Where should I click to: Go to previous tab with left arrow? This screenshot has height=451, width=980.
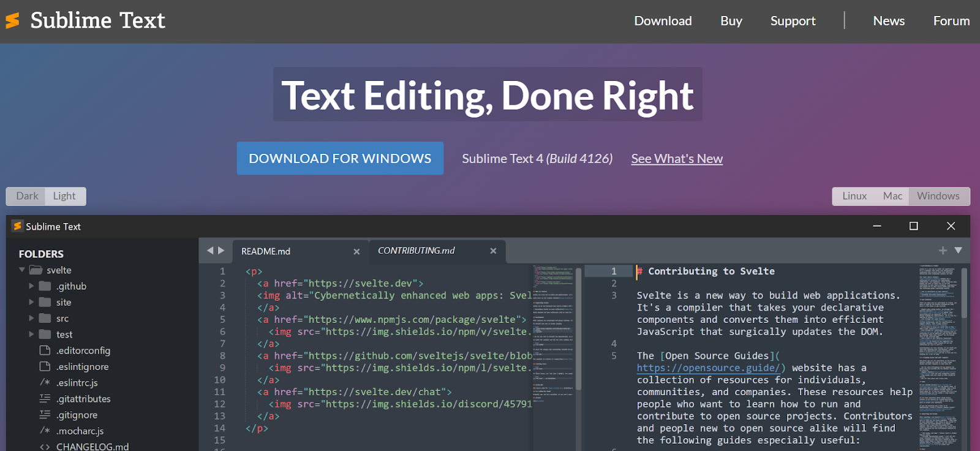210,251
